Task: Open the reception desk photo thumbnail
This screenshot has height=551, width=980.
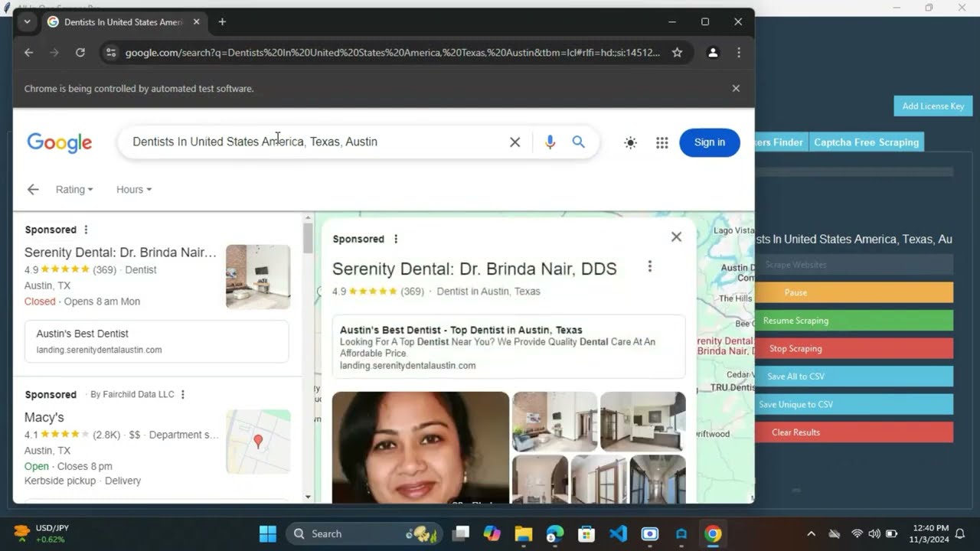Action: pos(643,422)
